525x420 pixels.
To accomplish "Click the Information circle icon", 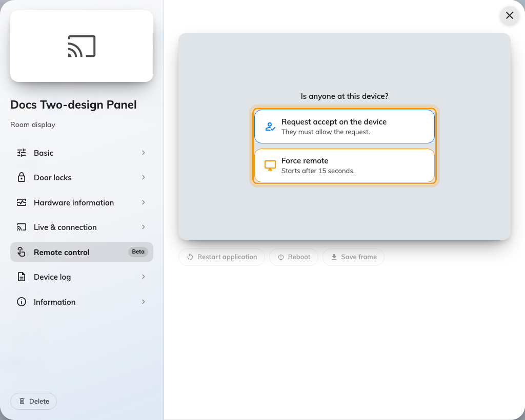I will click(x=22, y=302).
